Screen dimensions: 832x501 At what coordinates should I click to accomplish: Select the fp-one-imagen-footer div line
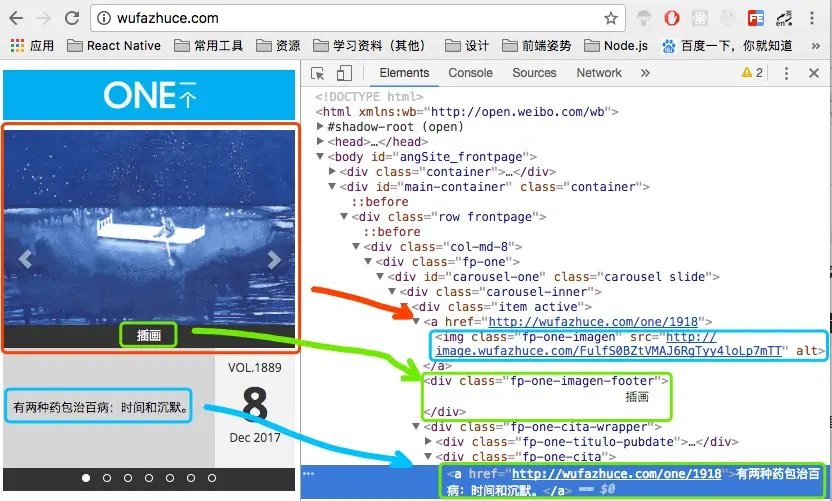click(x=545, y=381)
